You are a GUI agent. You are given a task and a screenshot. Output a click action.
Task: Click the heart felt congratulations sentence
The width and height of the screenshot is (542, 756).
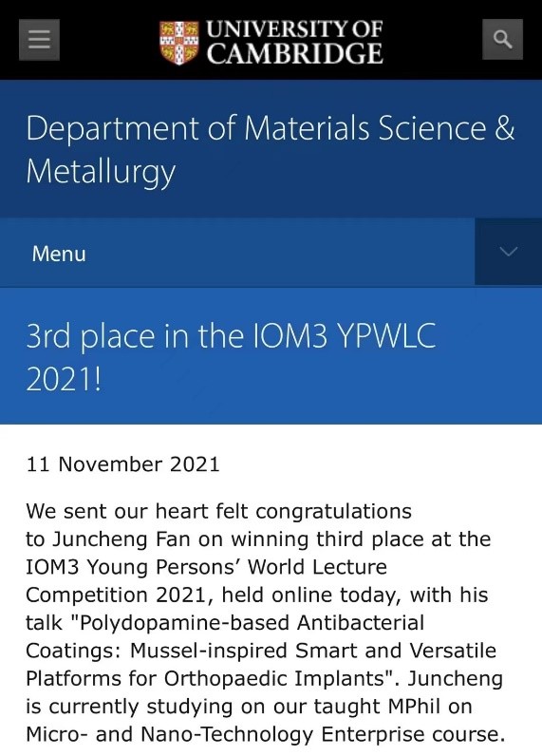(x=283, y=511)
